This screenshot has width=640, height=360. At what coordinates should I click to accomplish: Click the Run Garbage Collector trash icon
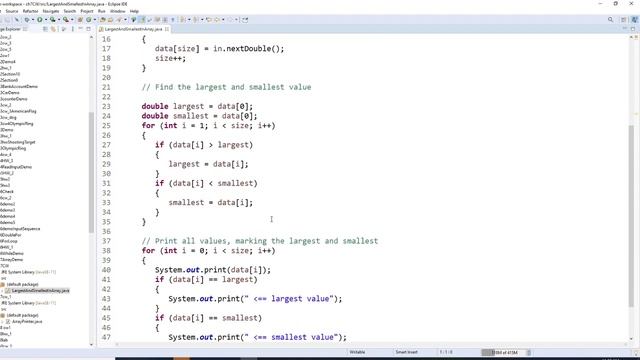pos(529,352)
